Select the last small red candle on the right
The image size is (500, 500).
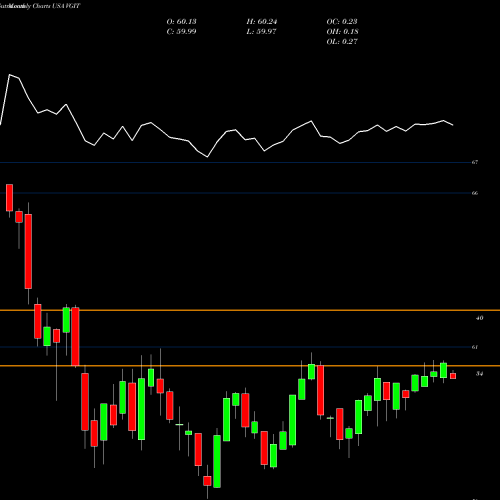453,376
